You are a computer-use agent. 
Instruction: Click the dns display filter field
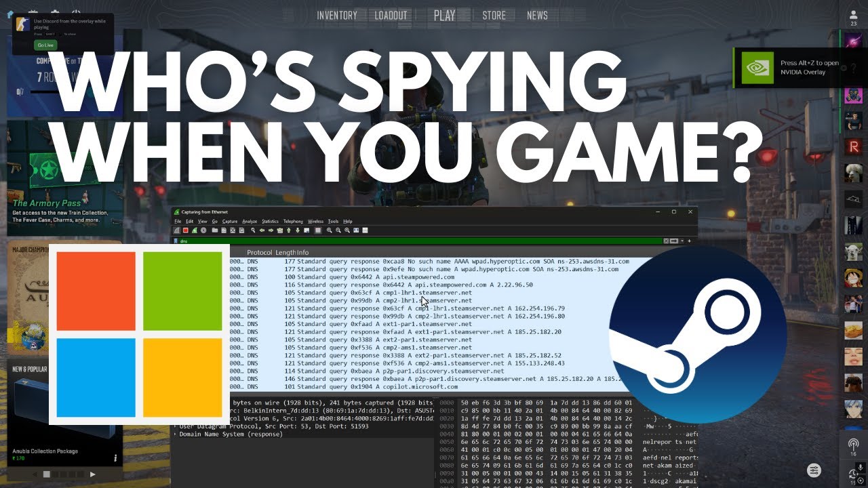tap(420, 241)
